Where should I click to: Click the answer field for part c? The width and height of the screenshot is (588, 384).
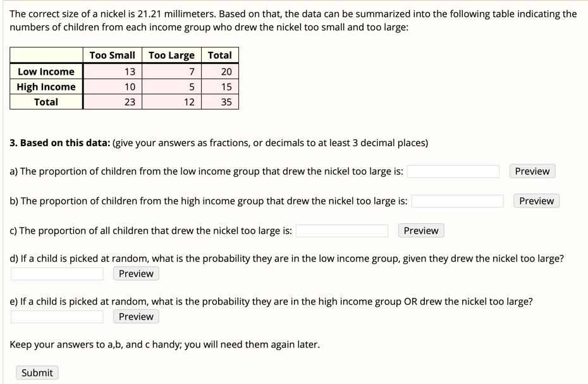coord(342,230)
